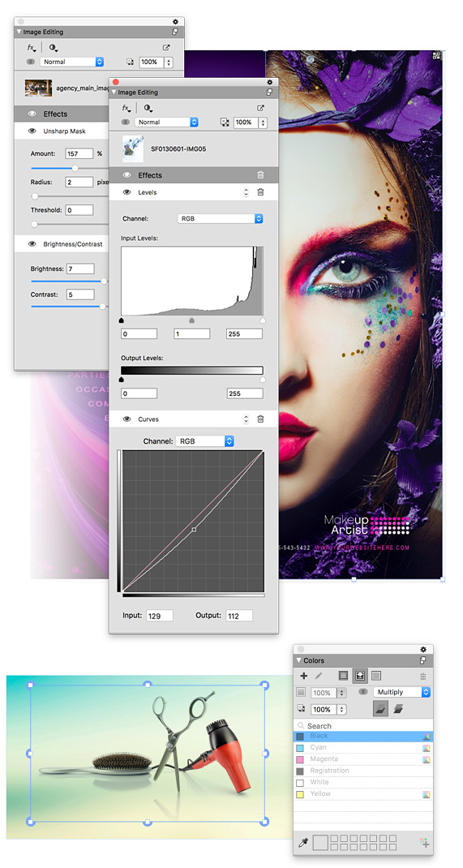Select the picture color icon in Colors panel
This screenshot has height=868, width=463.
tap(359, 676)
